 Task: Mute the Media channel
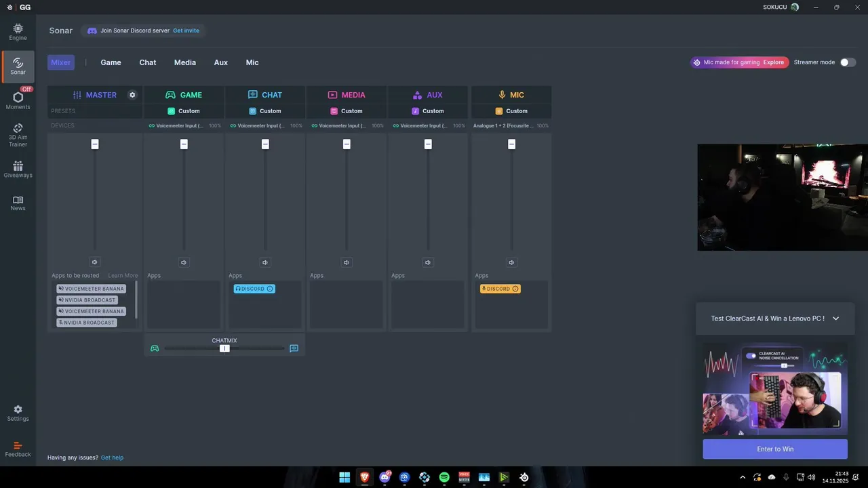(347, 262)
